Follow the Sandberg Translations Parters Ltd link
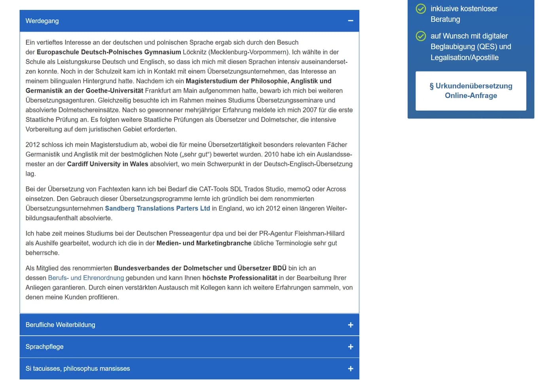Viewport: 554px width, 392px height. click(157, 208)
